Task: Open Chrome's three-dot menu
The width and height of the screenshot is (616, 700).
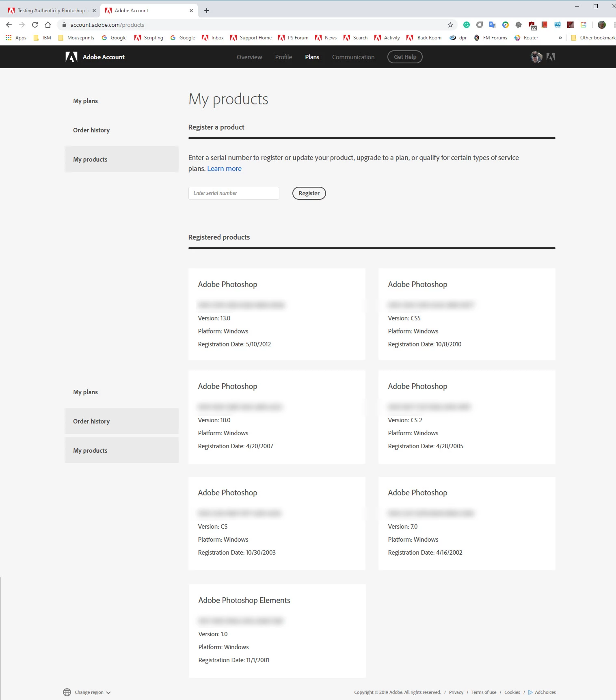Action: coord(614,25)
